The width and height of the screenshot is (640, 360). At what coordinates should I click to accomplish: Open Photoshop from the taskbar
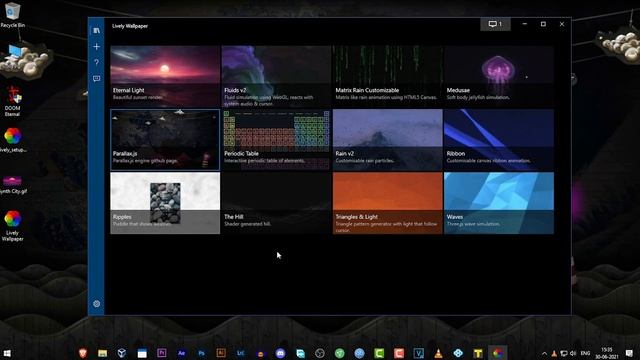click(201, 353)
